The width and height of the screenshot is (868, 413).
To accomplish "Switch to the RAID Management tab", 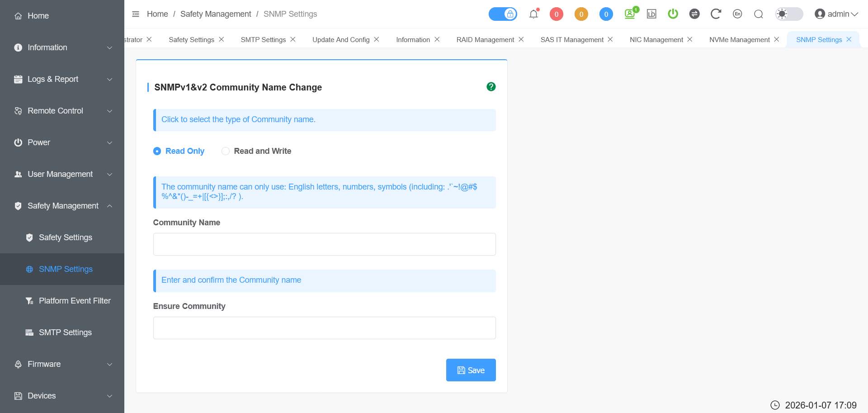I will [485, 40].
